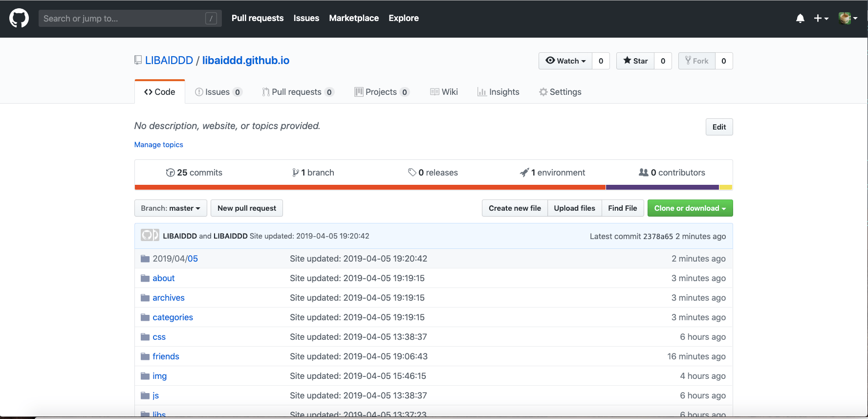
Task: Open the img folder
Action: tap(160, 376)
